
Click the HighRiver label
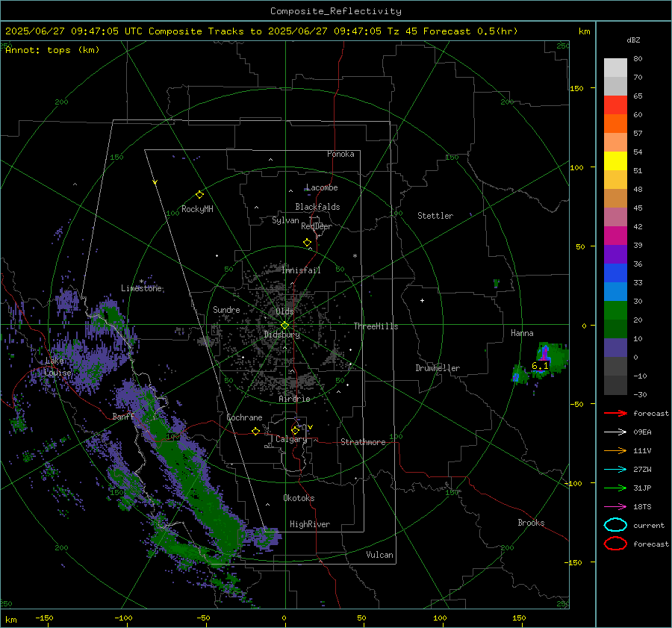point(310,524)
